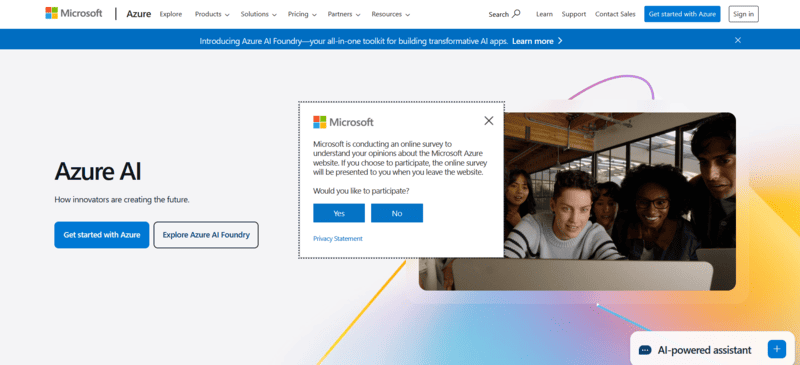
Task: Open the Explore menu item
Action: pos(170,14)
